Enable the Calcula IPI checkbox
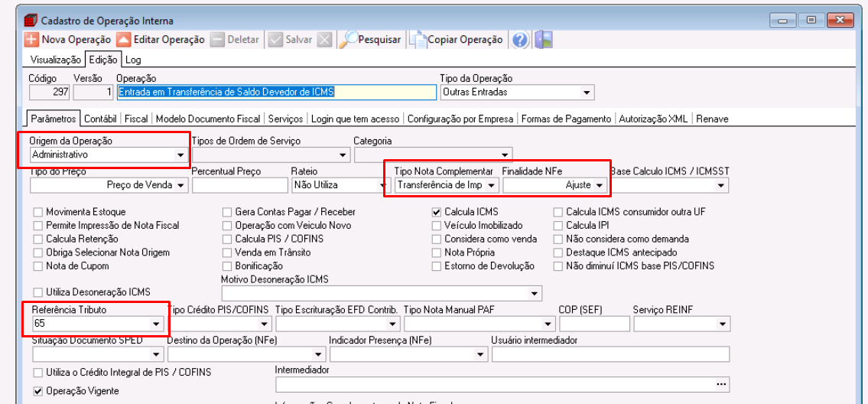Viewport: 868px width, 404px height. click(x=558, y=226)
